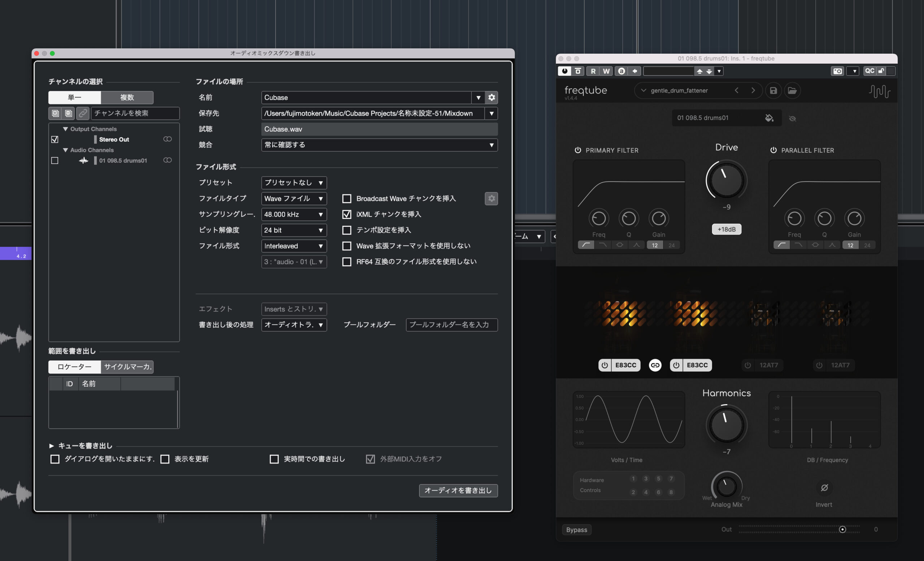Viewport: 924px width, 561px height.
Task: Toggle power on first E83CC tube
Action: [605, 365]
